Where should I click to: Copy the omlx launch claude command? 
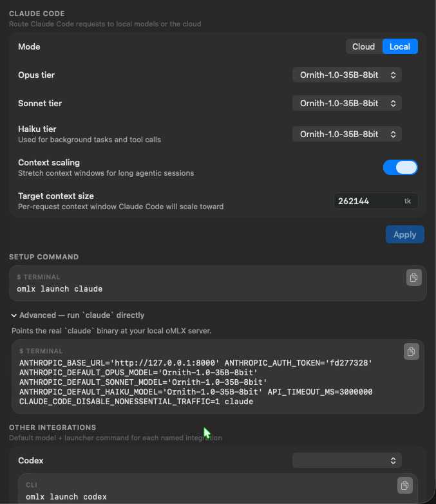pyautogui.click(x=414, y=277)
